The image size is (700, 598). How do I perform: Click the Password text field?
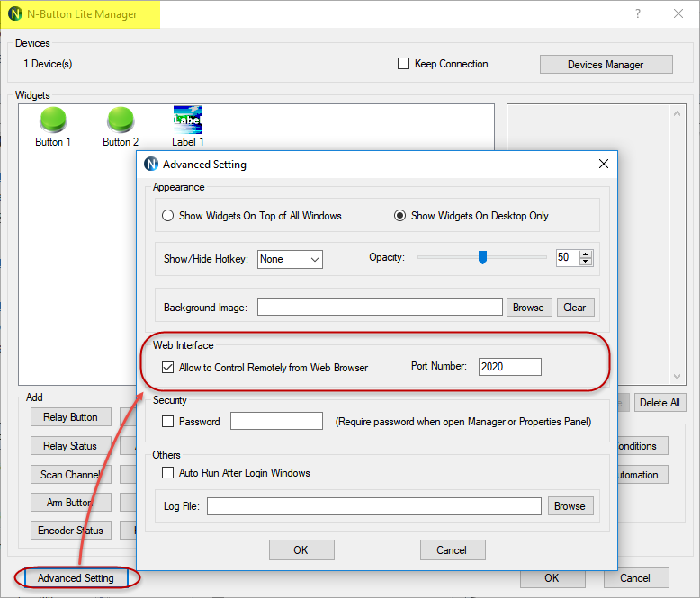pyautogui.click(x=276, y=421)
